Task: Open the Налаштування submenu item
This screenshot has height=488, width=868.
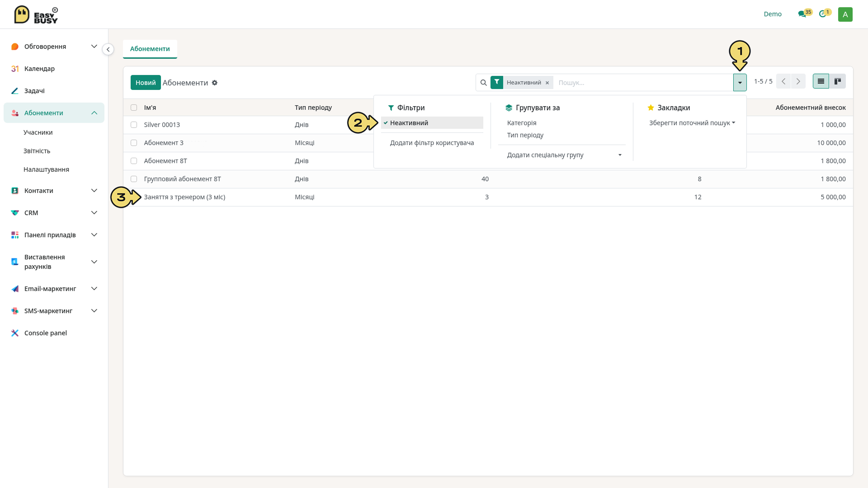Action: click(x=46, y=169)
